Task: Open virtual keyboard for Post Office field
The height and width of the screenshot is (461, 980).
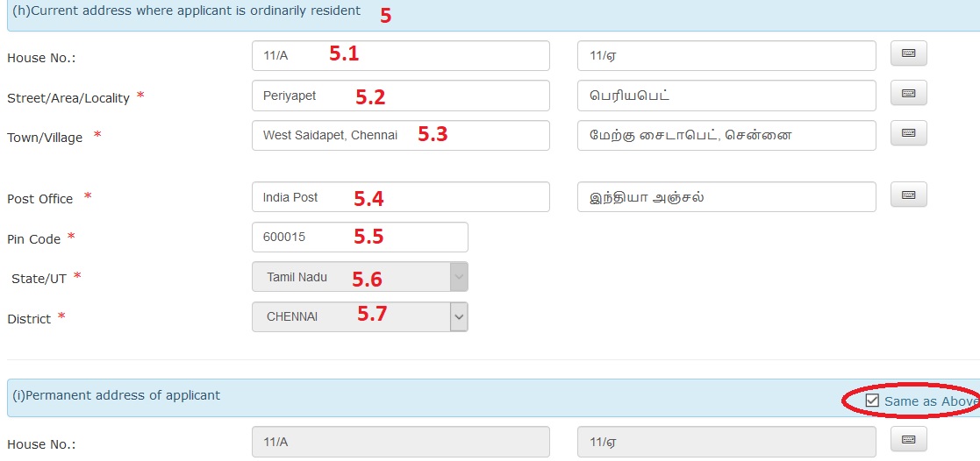Action: coord(908,195)
